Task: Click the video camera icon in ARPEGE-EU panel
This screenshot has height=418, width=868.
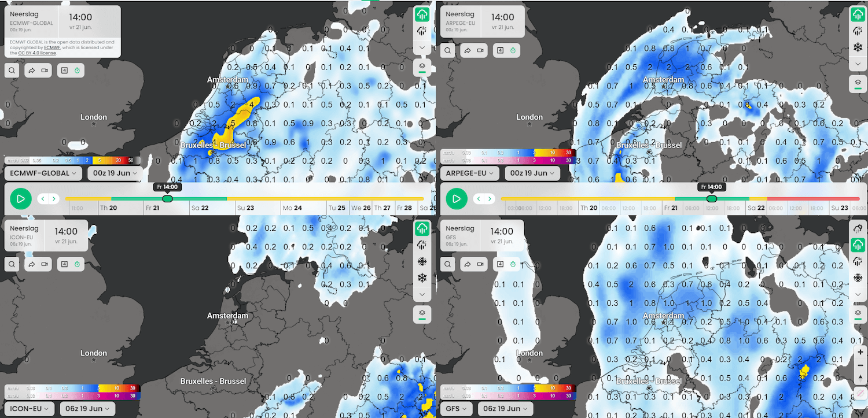Action: coord(480,50)
